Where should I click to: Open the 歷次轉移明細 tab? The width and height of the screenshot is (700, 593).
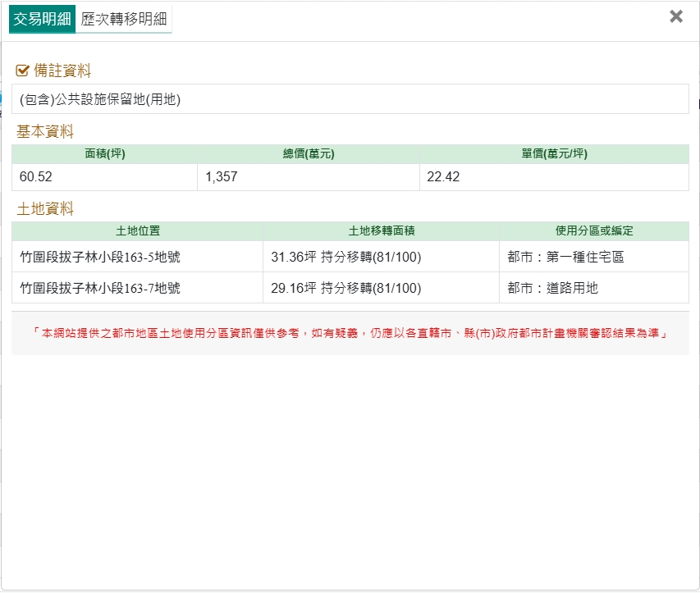pyautogui.click(x=124, y=19)
